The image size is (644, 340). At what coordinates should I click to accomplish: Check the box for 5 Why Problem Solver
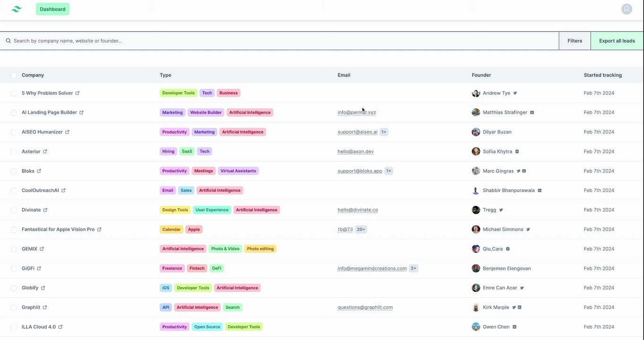14,93
